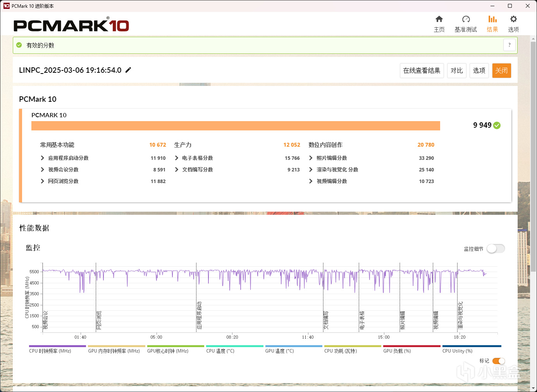
Task: Click the 应用程序启动 marker on chart
Action: [199, 315]
